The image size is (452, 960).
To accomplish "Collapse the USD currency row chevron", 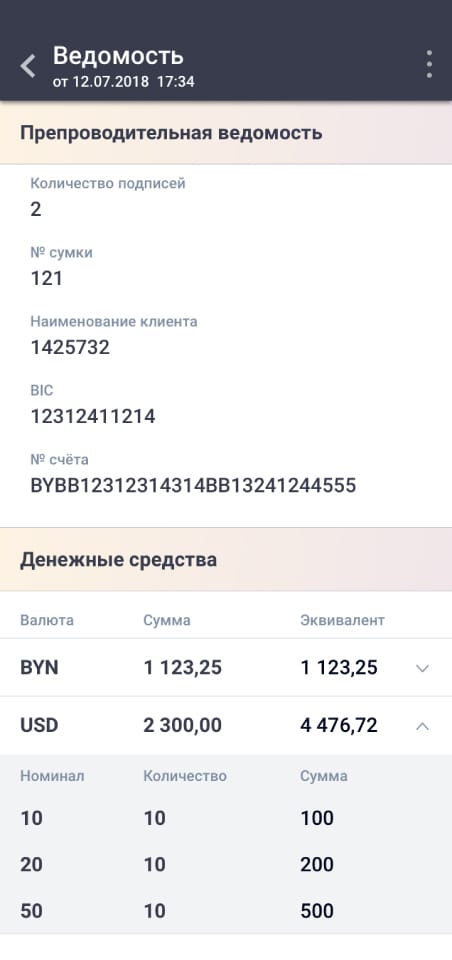I will pyautogui.click(x=422, y=726).
